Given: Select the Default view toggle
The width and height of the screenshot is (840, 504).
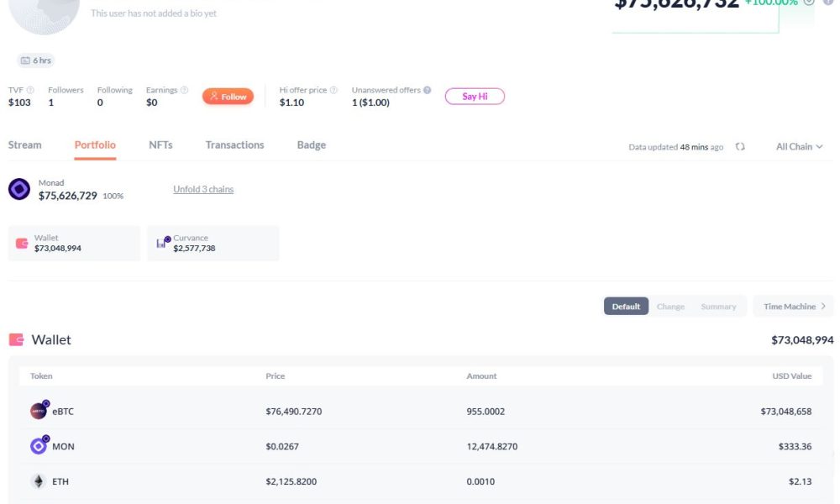Looking at the screenshot, I should coord(627,307).
